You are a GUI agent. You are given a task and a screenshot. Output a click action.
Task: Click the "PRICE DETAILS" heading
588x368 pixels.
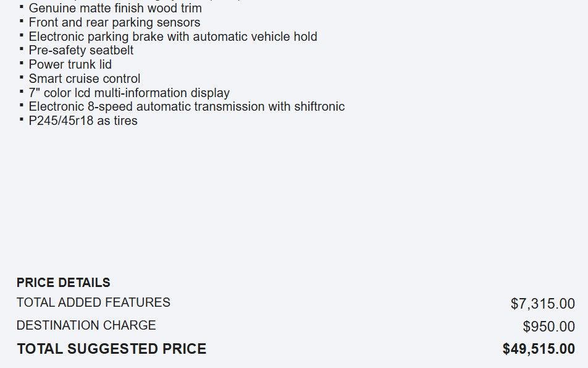coord(64,283)
